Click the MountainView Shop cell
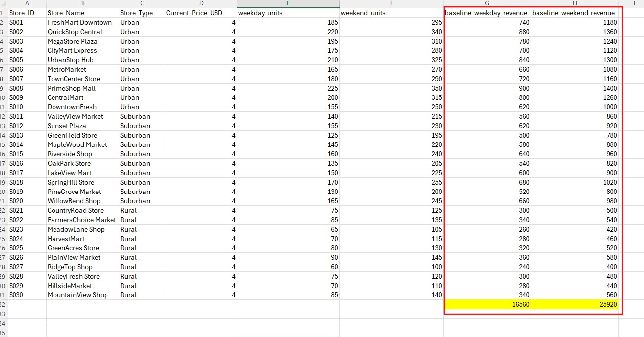The image size is (644, 337). click(x=77, y=295)
